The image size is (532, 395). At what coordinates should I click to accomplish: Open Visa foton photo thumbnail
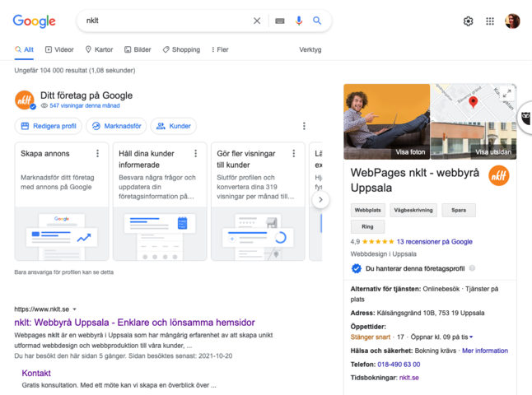click(x=387, y=122)
